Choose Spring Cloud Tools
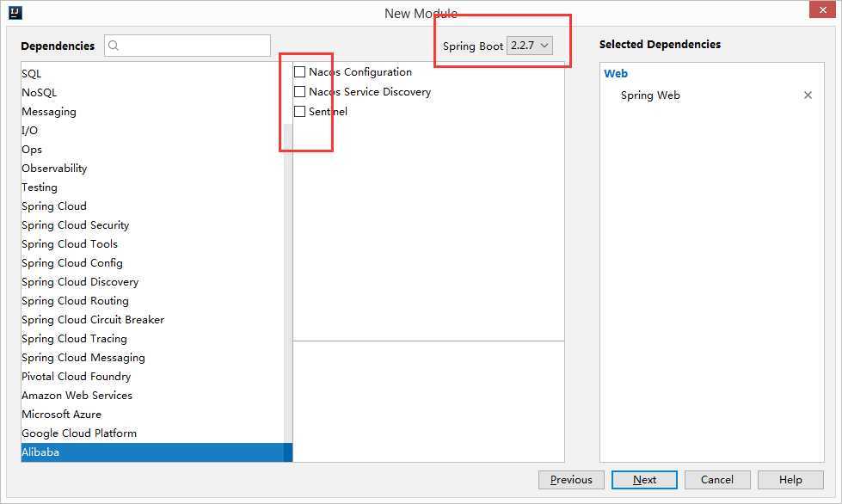The height and width of the screenshot is (504, 842). coord(152,243)
